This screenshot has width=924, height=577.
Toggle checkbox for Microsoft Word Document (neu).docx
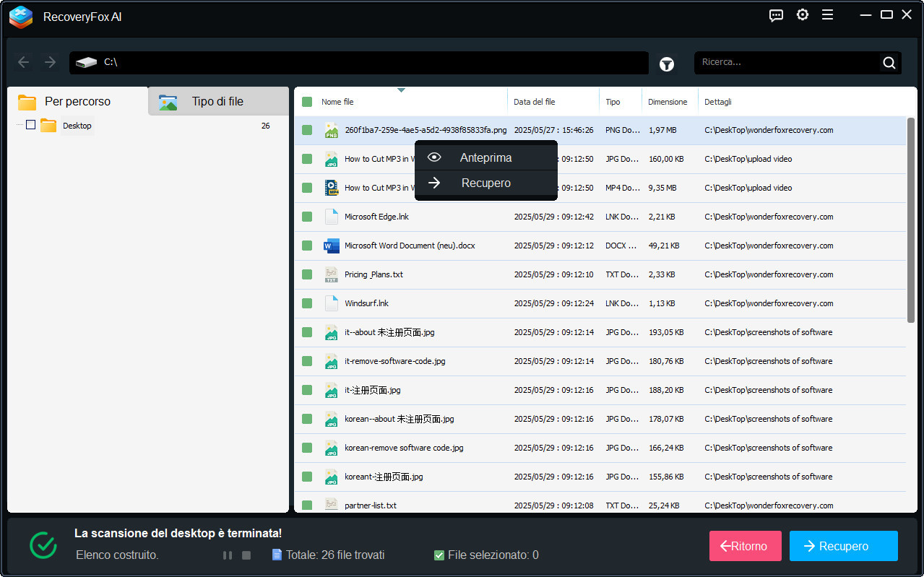[x=307, y=246]
